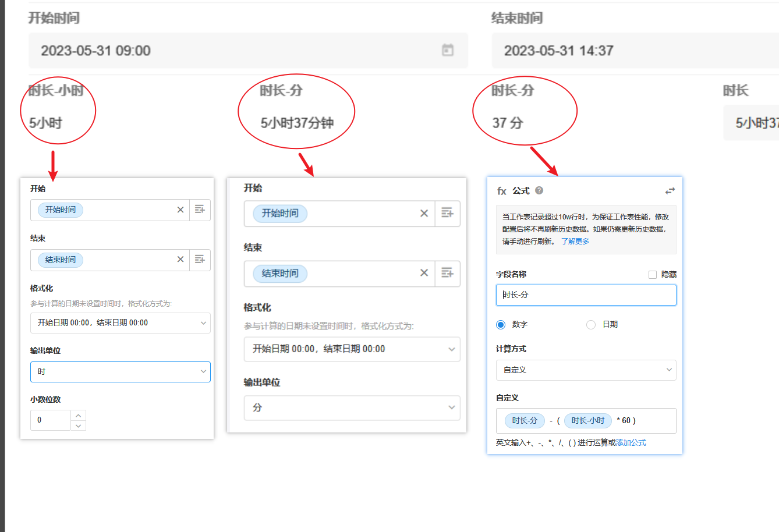Image resolution: width=779 pixels, height=532 pixels.
Task: Click the 结束时间 field showing 2023-05-31 14:37
Action: click(x=635, y=51)
